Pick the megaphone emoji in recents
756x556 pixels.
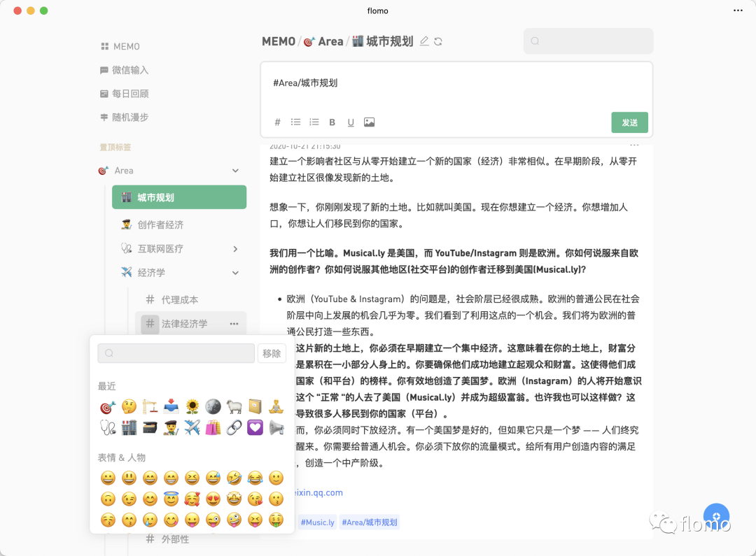click(x=276, y=428)
